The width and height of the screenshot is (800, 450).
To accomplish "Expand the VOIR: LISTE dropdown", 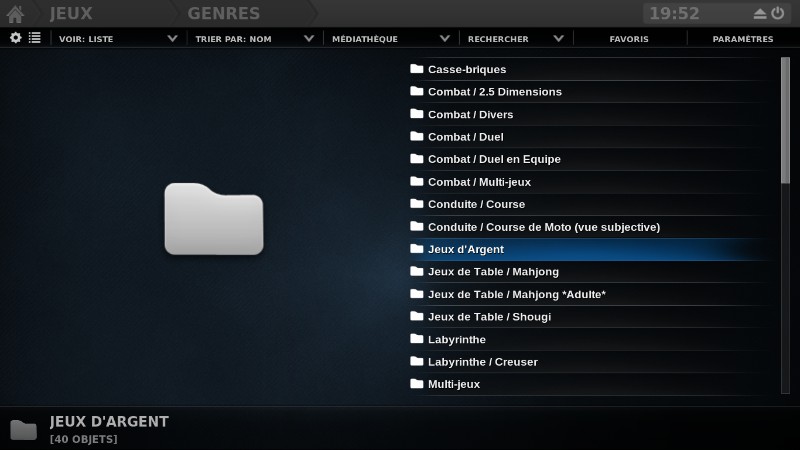I will click(118, 39).
